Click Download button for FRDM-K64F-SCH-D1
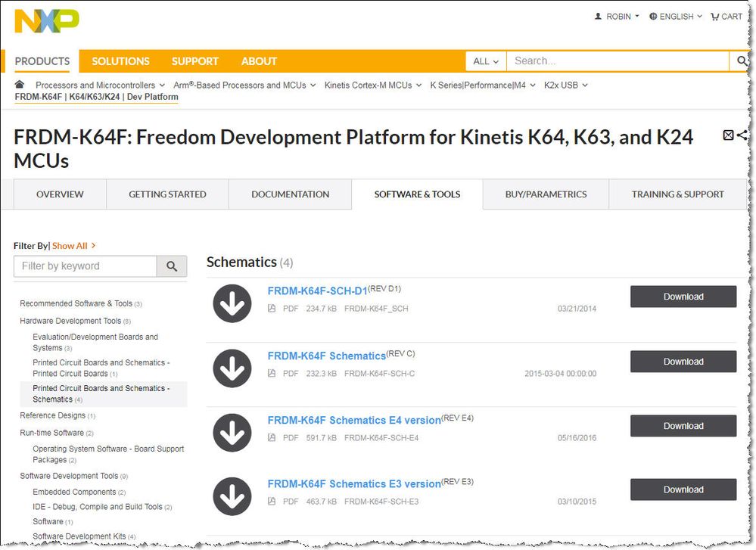This screenshot has height=550, width=756. pyautogui.click(x=683, y=297)
